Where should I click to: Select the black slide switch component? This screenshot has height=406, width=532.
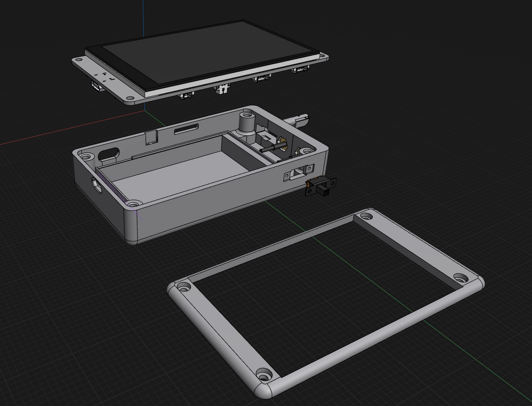click(x=321, y=186)
